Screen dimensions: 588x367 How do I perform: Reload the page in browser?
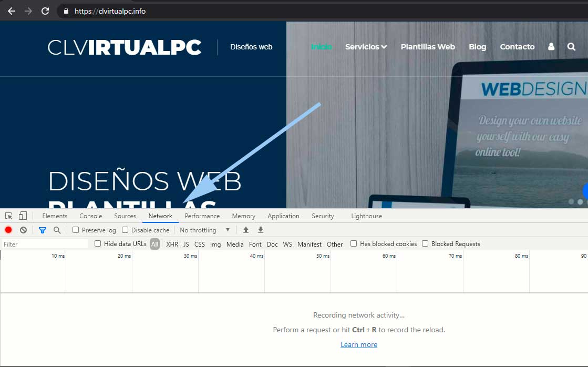(45, 11)
